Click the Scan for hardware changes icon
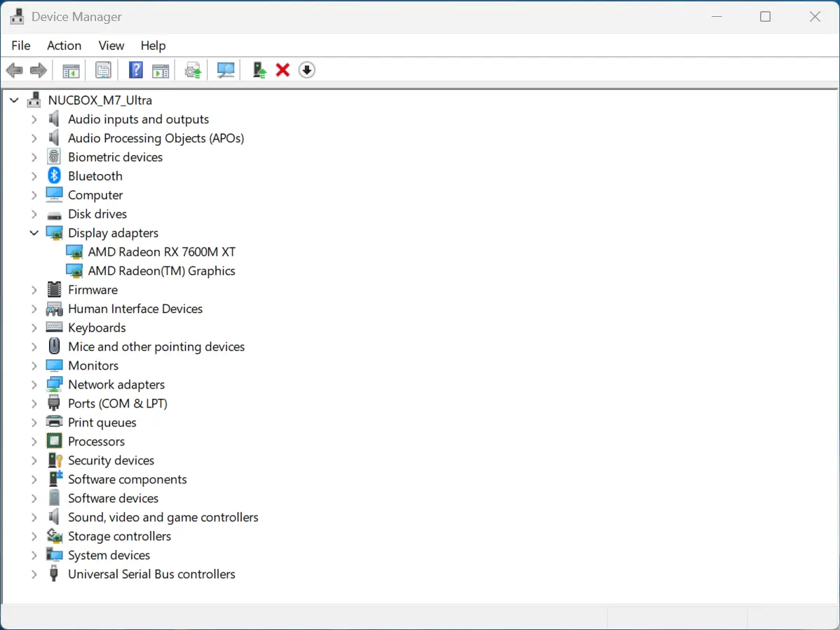The height and width of the screenshot is (630, 840). tap(226, 70)
